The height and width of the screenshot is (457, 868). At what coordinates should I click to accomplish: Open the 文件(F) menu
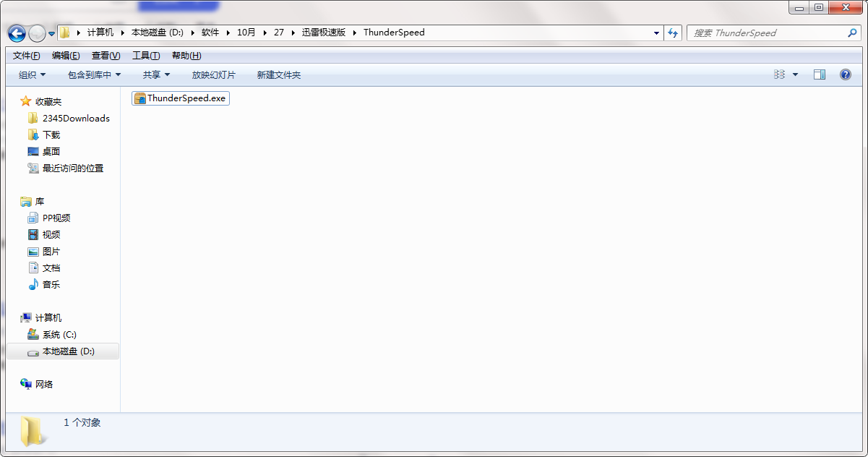[x=27, y=56]
